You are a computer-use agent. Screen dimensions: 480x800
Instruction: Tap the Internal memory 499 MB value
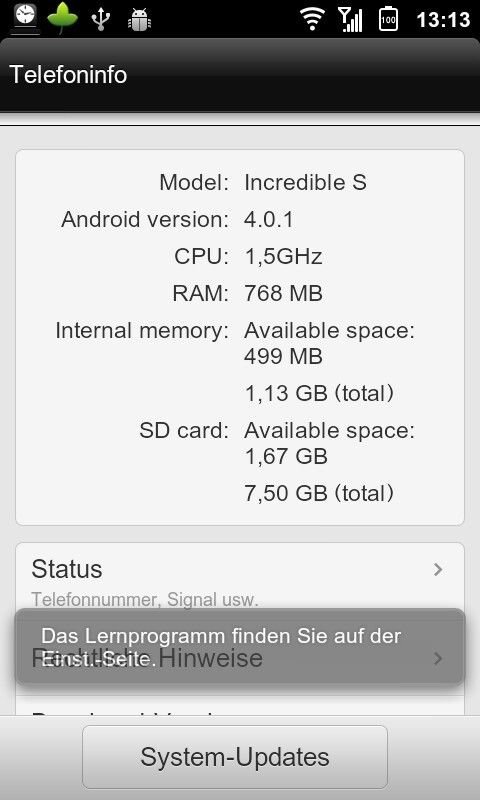283,356
